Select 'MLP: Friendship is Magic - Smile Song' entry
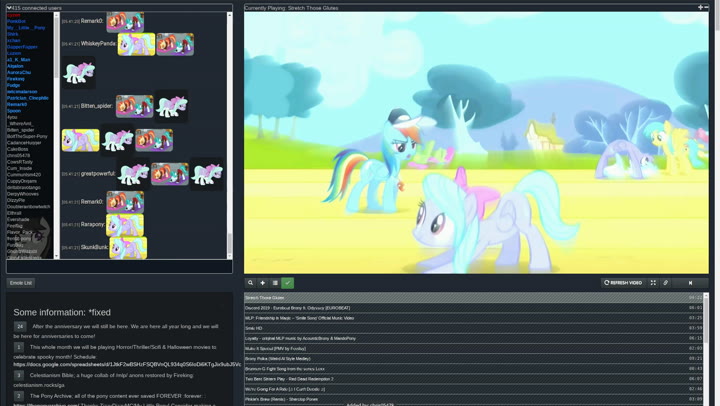 point(473,318)
